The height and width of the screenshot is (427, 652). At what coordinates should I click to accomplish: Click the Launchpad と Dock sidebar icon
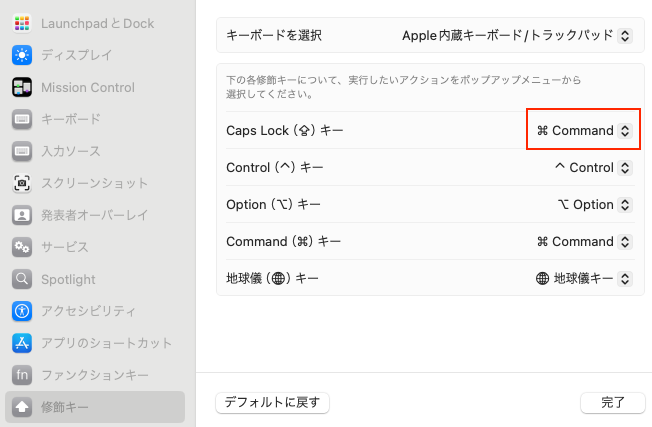pos(22,23)
